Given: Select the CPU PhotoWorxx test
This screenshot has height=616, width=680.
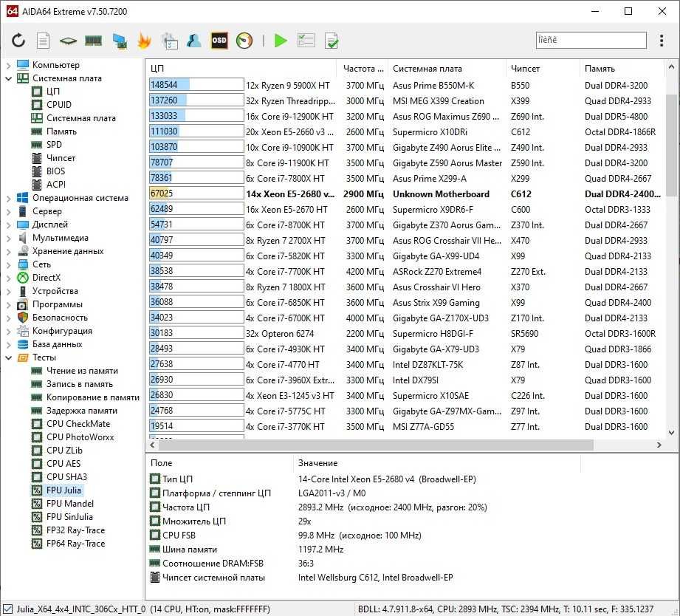Looking at the screenshot, I should tap(80, 437).
